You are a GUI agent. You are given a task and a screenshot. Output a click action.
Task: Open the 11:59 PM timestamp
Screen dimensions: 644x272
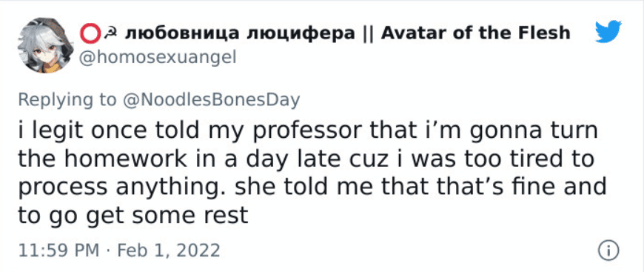point(58,251)
